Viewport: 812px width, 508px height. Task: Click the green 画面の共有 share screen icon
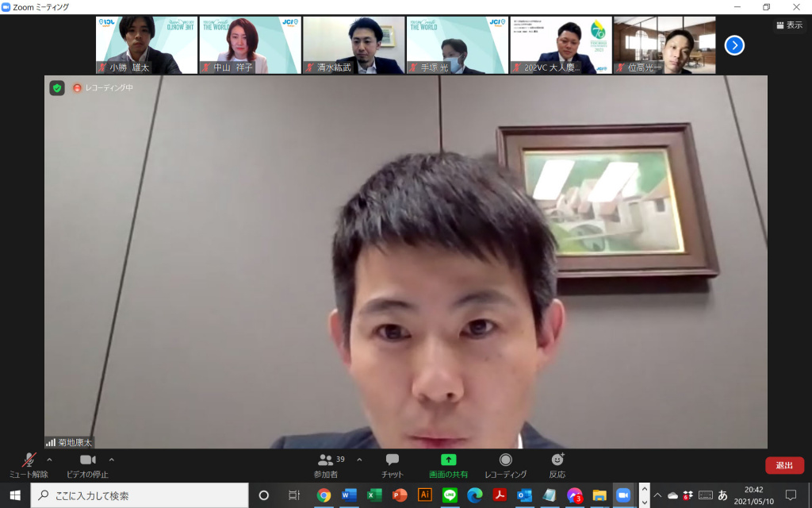[448, 460]
